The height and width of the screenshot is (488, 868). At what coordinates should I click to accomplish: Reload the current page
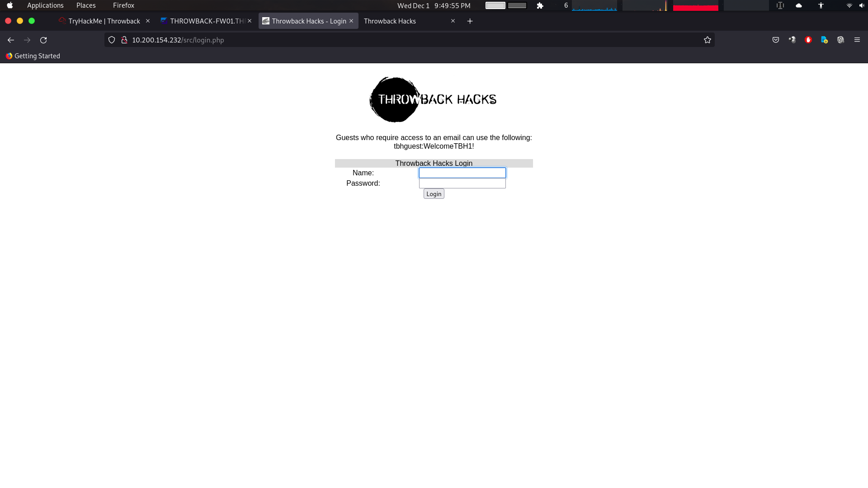43,40
